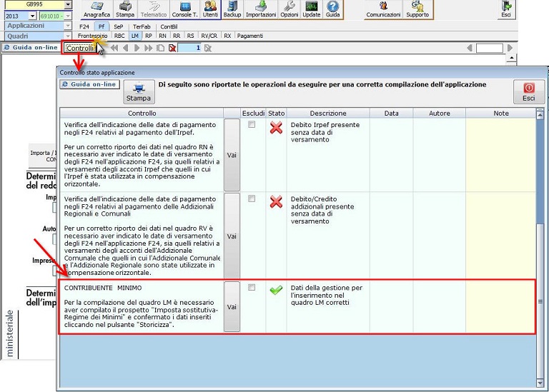Jump to last record with double-right arrow

149,49
